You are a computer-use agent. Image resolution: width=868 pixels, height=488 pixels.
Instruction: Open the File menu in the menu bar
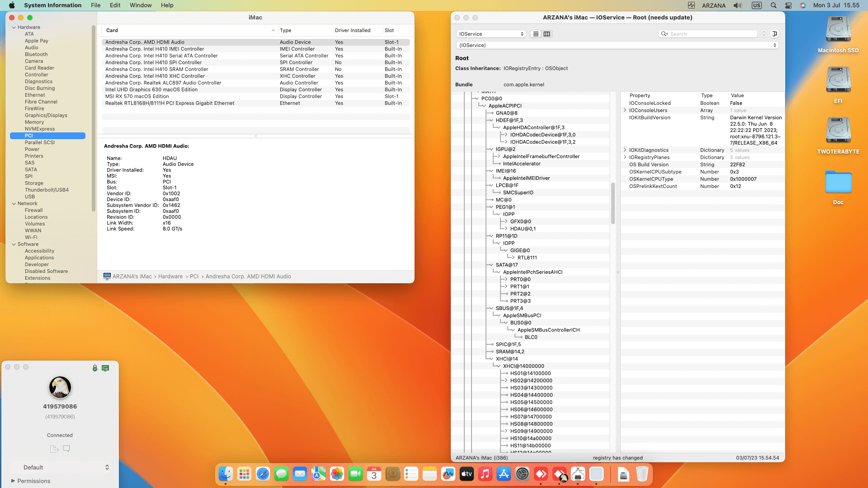pos(95,5)
